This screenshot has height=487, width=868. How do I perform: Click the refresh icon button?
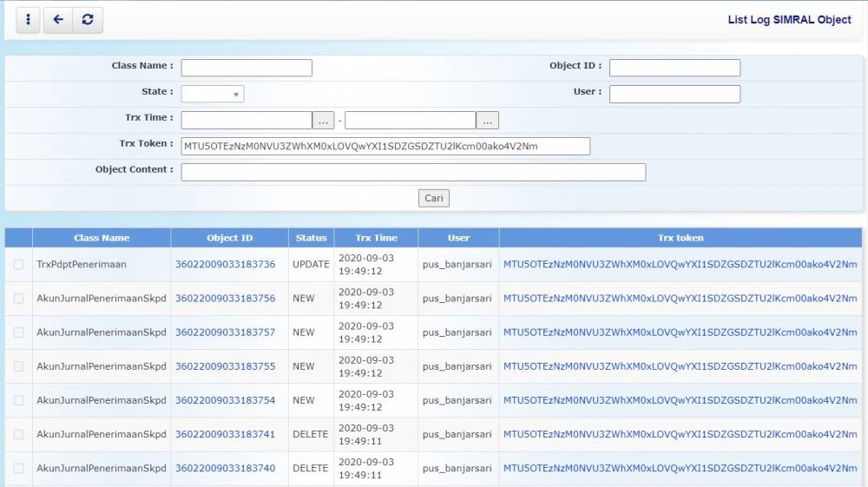click(x=88, y=20)
